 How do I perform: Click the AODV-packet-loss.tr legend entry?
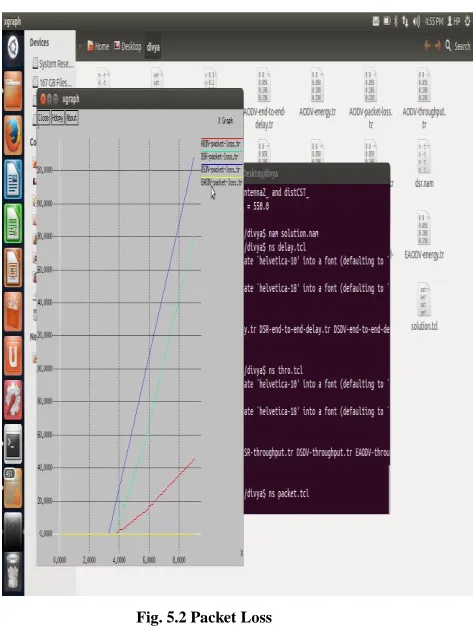point(221,143)
